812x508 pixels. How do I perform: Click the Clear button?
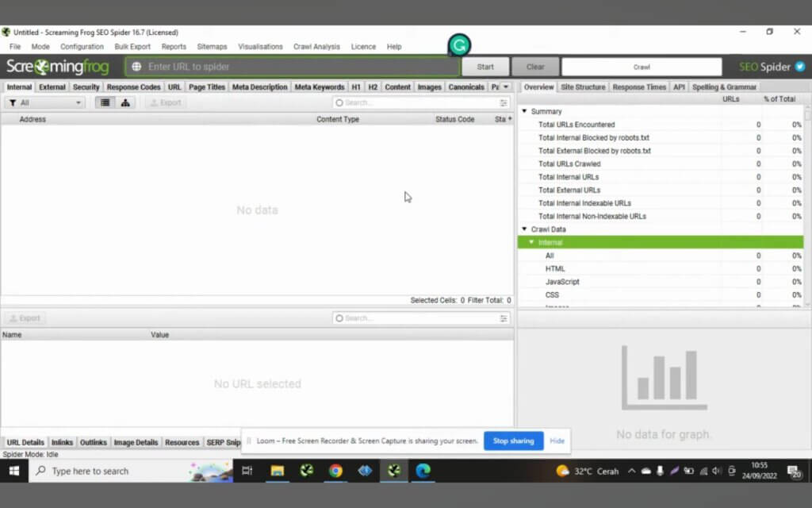[535, 67]
